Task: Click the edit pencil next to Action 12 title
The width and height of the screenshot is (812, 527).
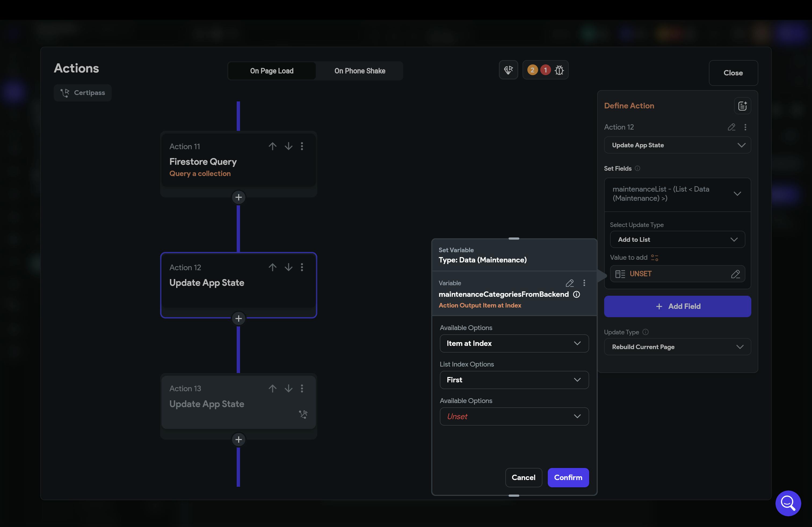Action: click(x=731, y=127)
